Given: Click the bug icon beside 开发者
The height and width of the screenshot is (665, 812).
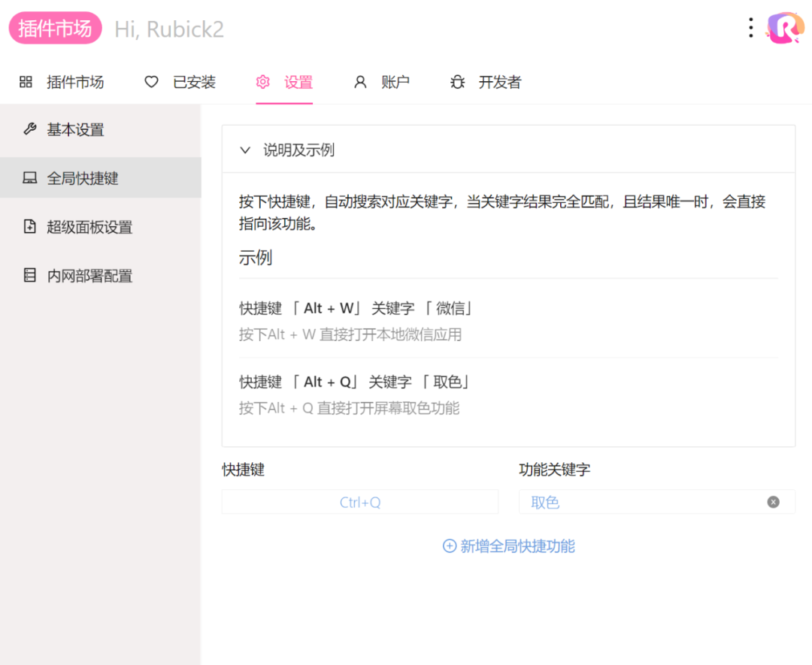Looking at the screenshot, I should point(457,82).
